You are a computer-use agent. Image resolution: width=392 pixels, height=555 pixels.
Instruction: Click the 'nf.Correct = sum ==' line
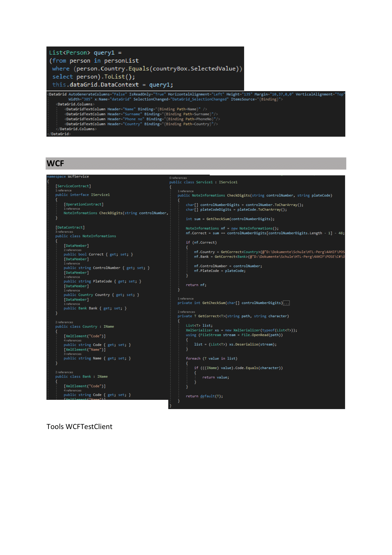[x=265, y=233]
